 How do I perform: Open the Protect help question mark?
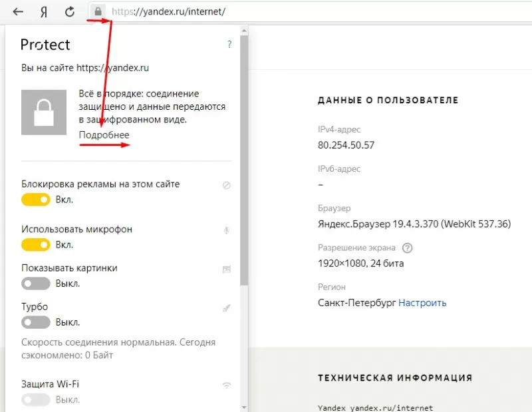pyautogui.click(x=229, y=44)
